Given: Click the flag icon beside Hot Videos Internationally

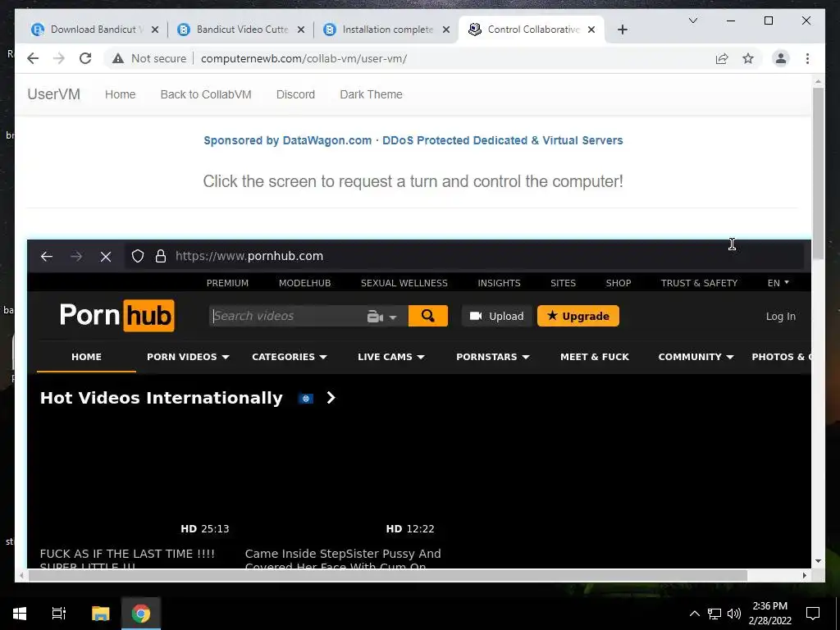Looking at the screenshot, I should click(305, 398).
